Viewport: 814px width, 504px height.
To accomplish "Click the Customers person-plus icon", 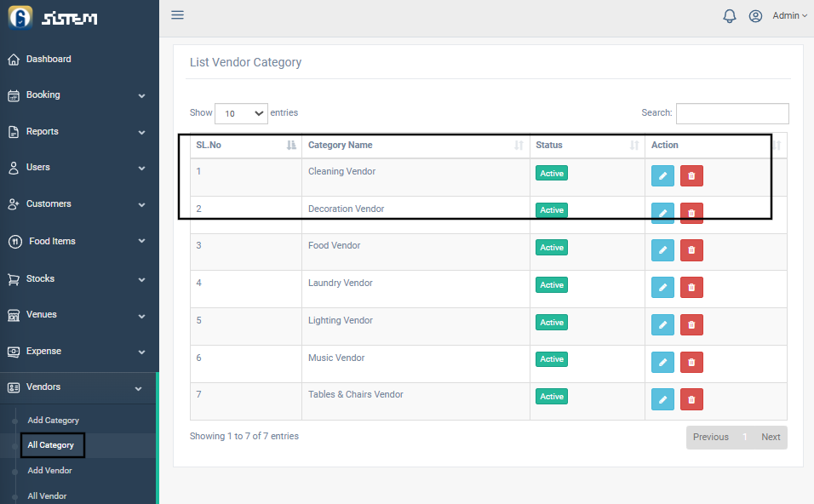I will click(x=14, y=204).
